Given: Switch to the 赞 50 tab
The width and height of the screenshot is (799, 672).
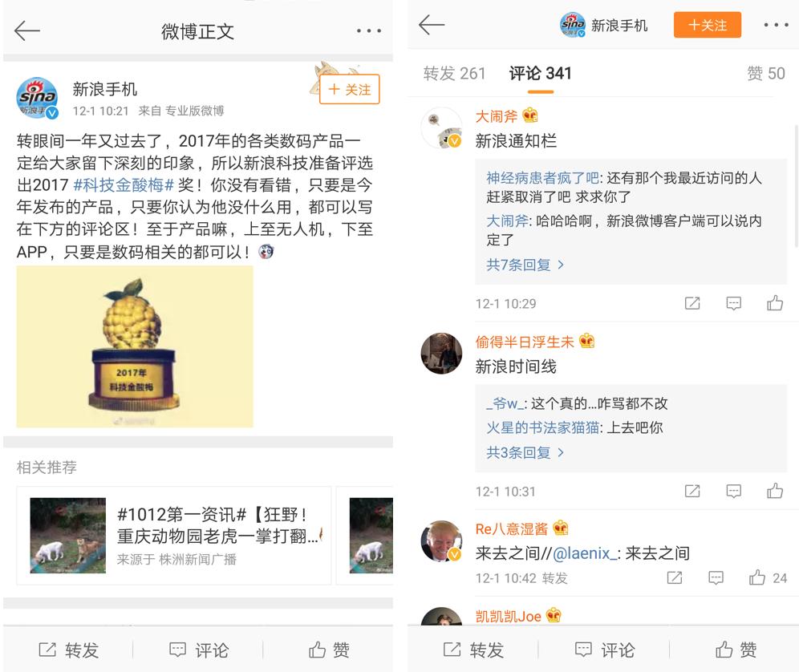Looking at the screenshot, I should coord(765,73).
